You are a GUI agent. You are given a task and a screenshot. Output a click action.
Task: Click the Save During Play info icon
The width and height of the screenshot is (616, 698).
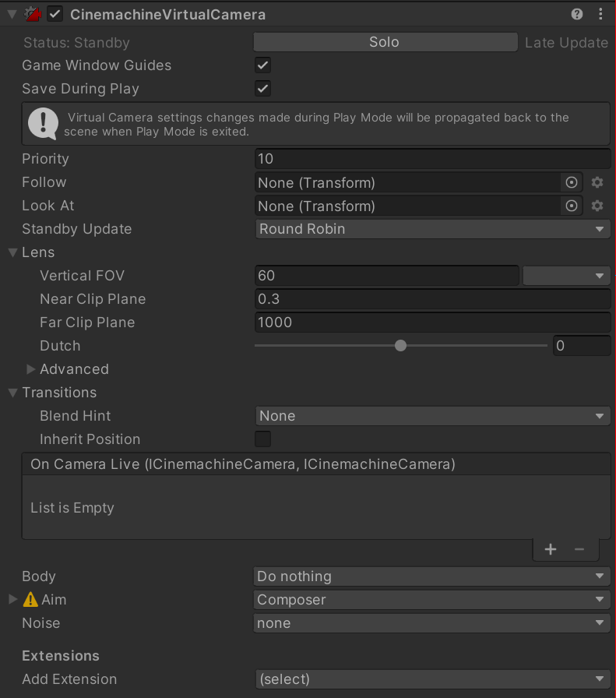tap(43, 124)
